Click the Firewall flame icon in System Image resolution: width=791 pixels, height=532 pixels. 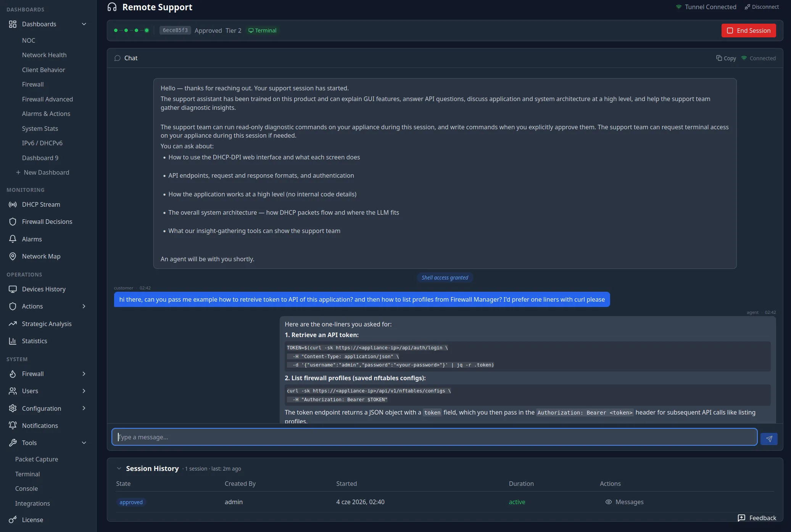point(13,374)
